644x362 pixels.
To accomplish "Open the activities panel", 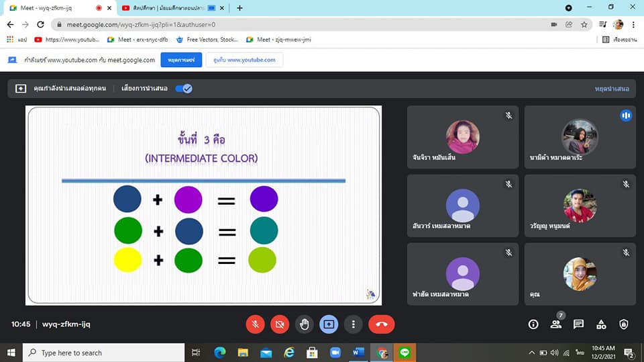I will pos(601,324).
